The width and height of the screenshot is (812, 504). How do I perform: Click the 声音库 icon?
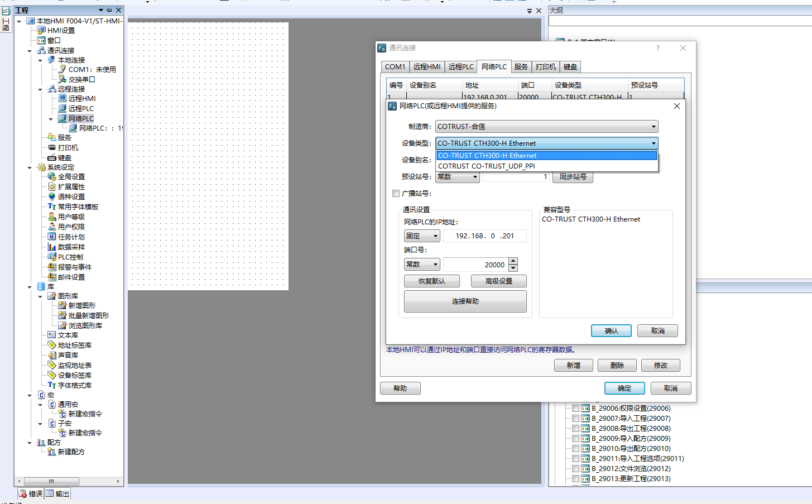pyautogui.click(x=52, y=355)
